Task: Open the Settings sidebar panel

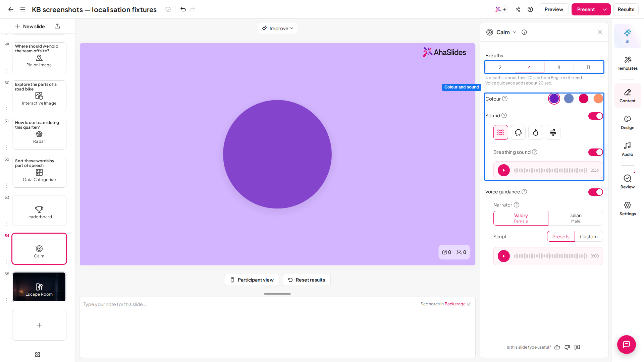Action: tap(627, 209)
